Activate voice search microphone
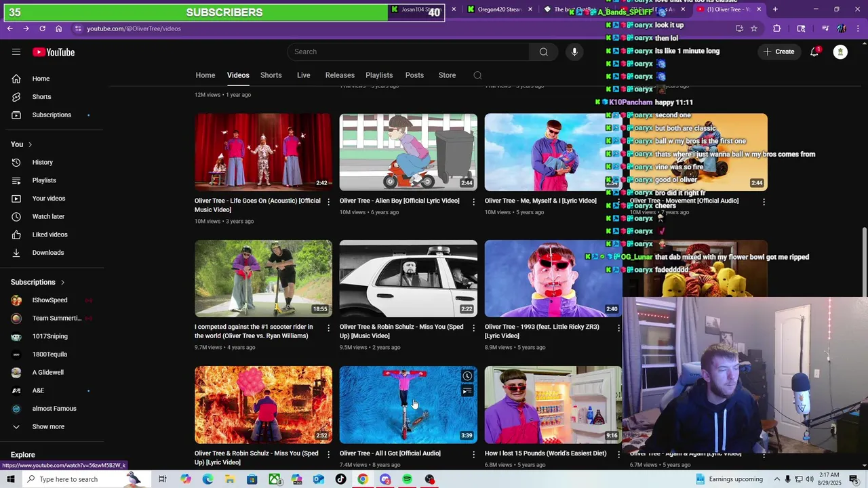Viewport: 868px width, 488px height. coord(574,52)
